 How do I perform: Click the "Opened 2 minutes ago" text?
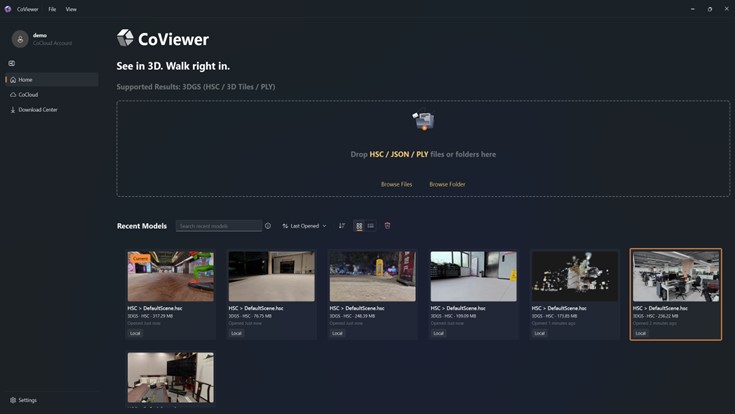(x=654, y=324)
